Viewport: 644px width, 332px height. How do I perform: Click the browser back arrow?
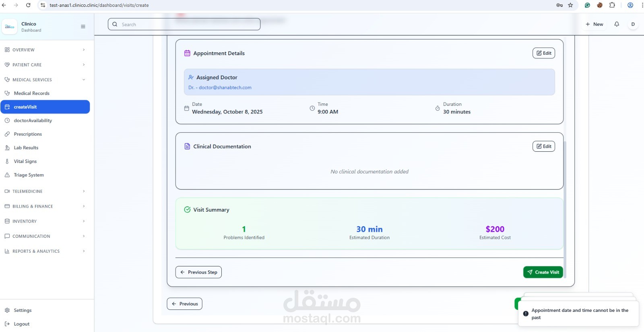(4, 5)
